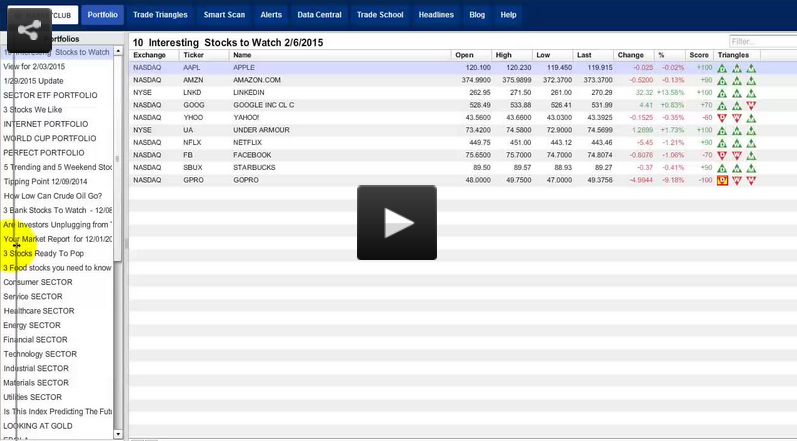Open the Trade Triangles tab

(160, 15)
